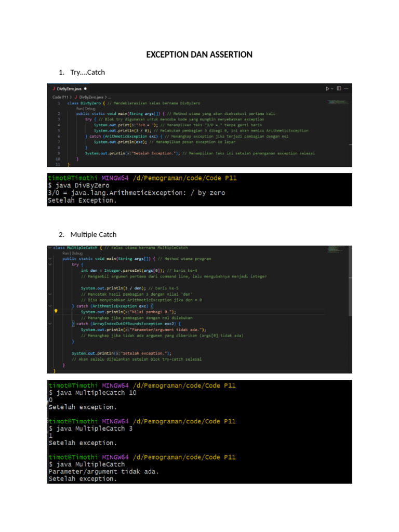Click the 'class DivByZero' declaration line
399x532 pixels.
pyautogui.click(x=134, y=103)
